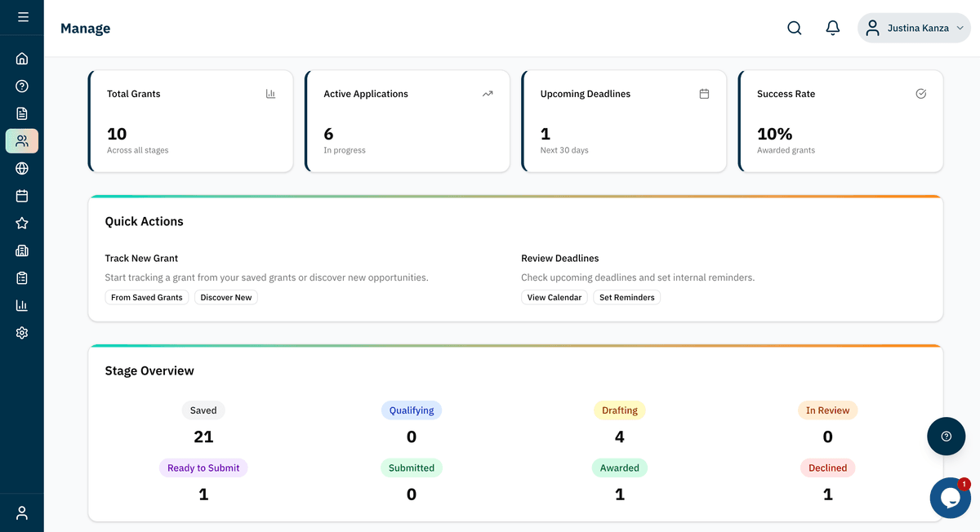Select the Home icon in the sidebar
The height and width of the screenshot is (532, 980).
click(22, 58)
